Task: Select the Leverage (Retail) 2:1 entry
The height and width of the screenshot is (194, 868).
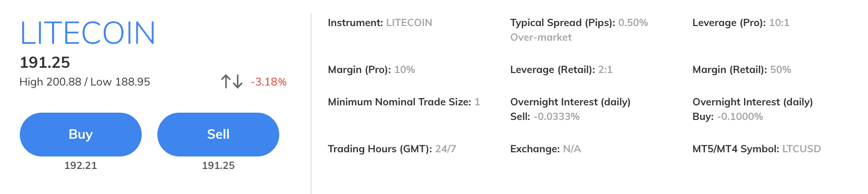Action: 561,70
